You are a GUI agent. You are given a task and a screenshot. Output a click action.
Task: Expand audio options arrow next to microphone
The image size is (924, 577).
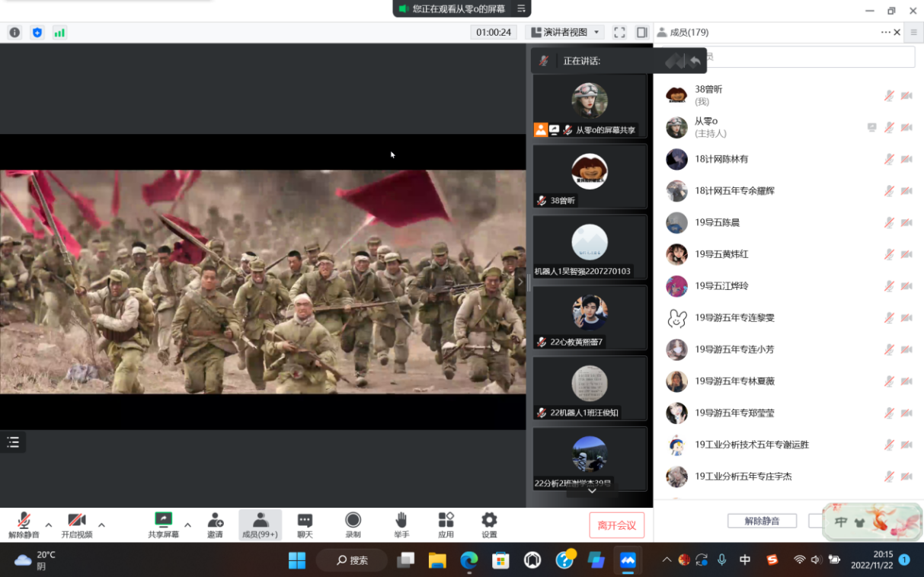(49, 525)
